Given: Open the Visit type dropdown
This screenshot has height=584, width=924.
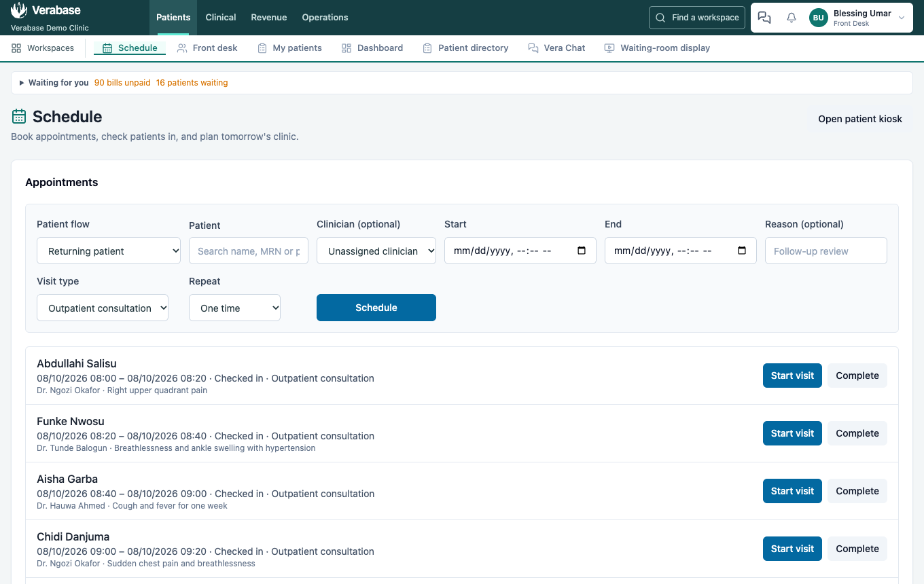Looking at the screenshot, I should tap(103, 308).
